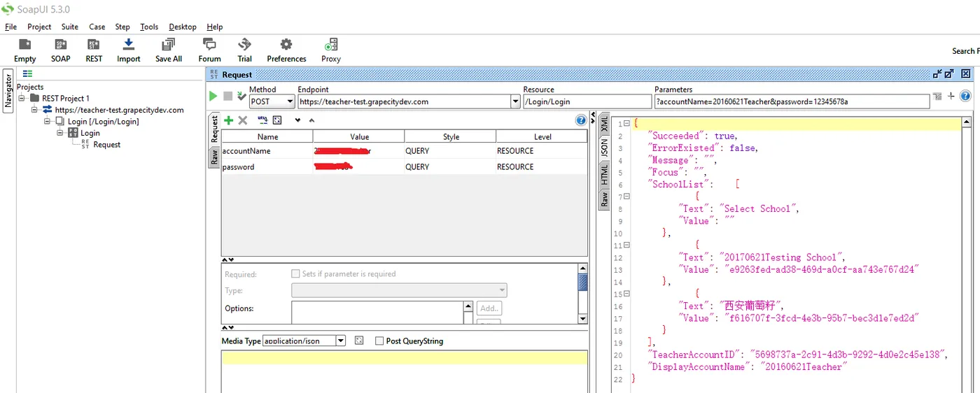The image size is (980, 393).
Task: Select the password parameter name cell
Action: [x=267, y=166]
